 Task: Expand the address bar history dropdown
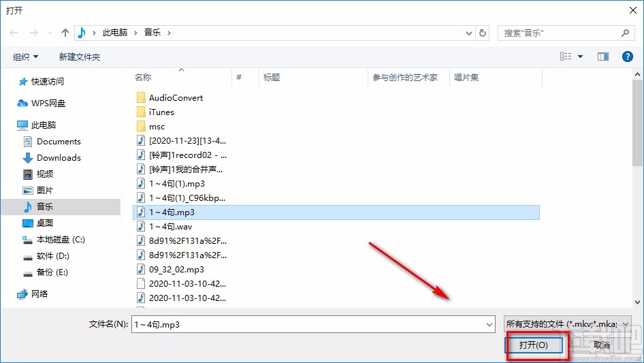(468, 33)
